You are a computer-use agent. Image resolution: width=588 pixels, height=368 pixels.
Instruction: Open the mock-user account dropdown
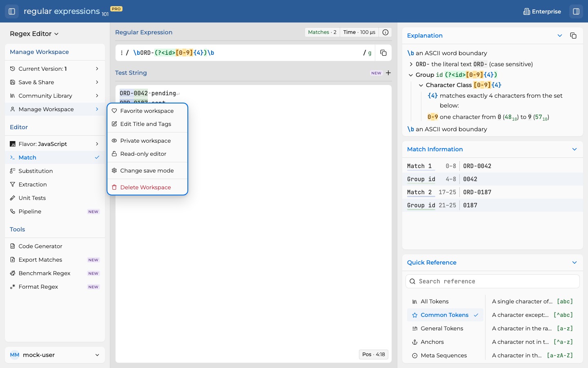point(55,355)
